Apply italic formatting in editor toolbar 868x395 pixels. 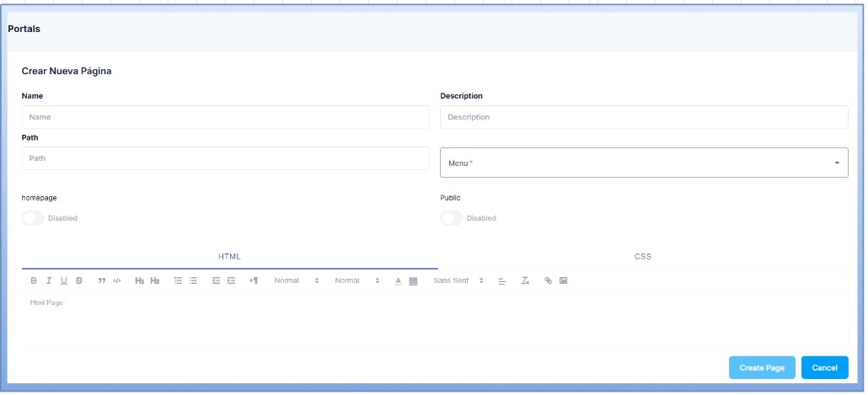(49, 280)
